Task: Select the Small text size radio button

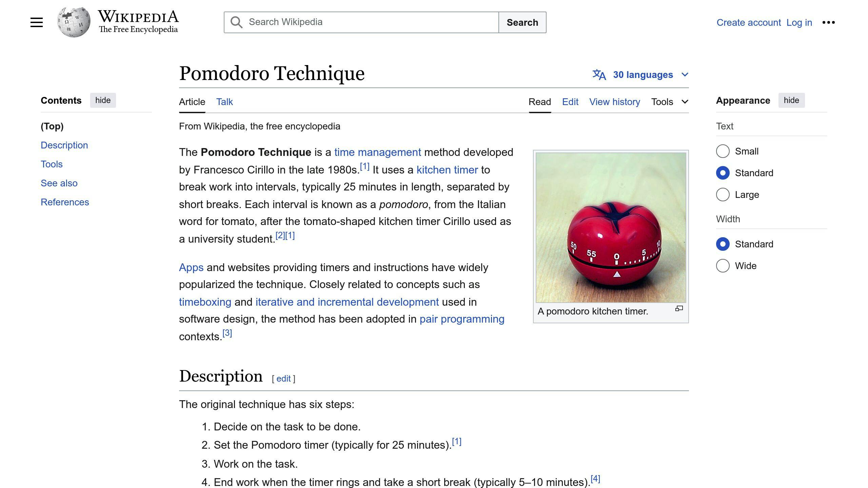Action: [723, 151]
